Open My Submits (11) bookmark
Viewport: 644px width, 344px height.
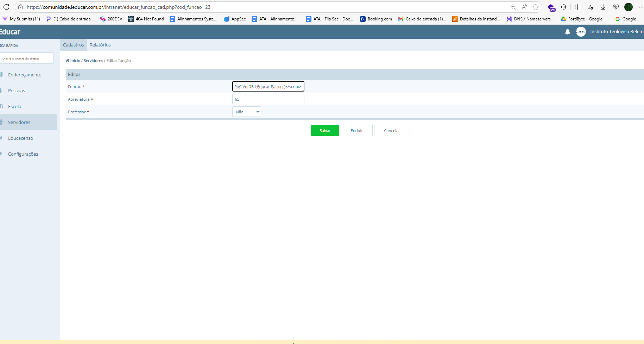(x=21, y=19)
